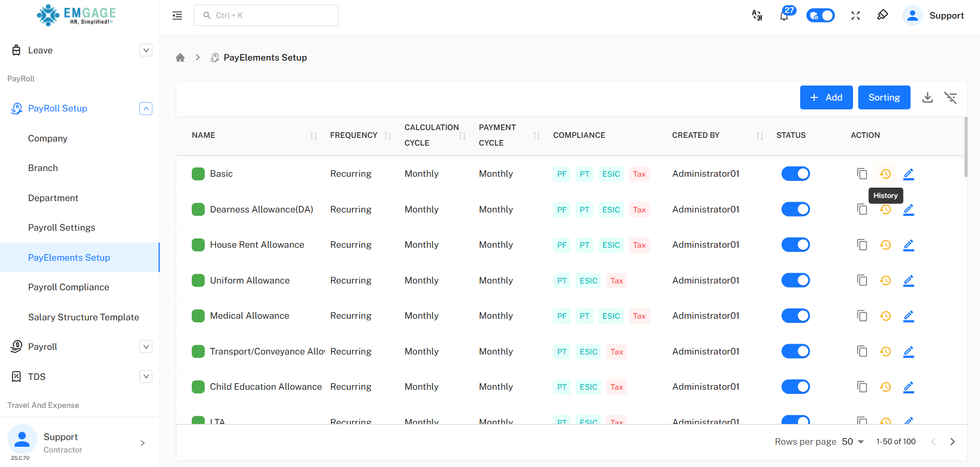The image size is (980, 467).
Task: Enter fullscreen mode from the top bar
Action: [x=855, y=16]
